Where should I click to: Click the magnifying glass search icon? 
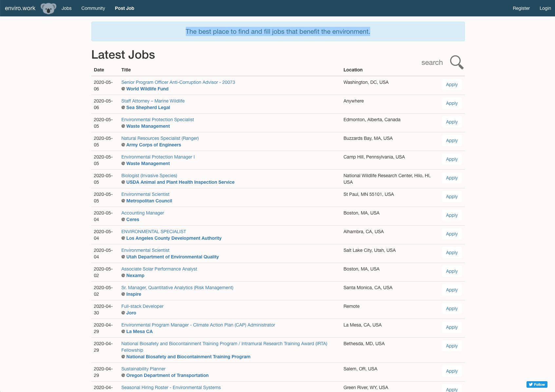coord(457,62)
